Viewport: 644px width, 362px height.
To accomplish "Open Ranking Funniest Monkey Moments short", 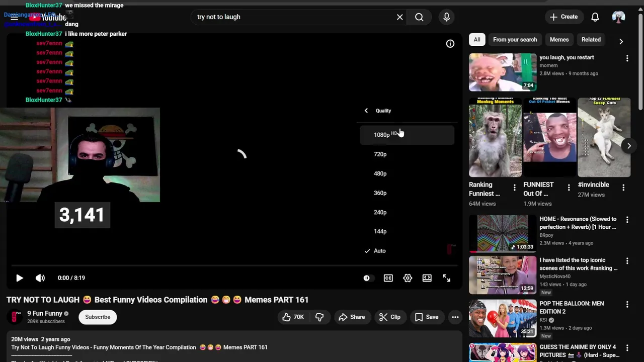I will click(x=495, y=137).
